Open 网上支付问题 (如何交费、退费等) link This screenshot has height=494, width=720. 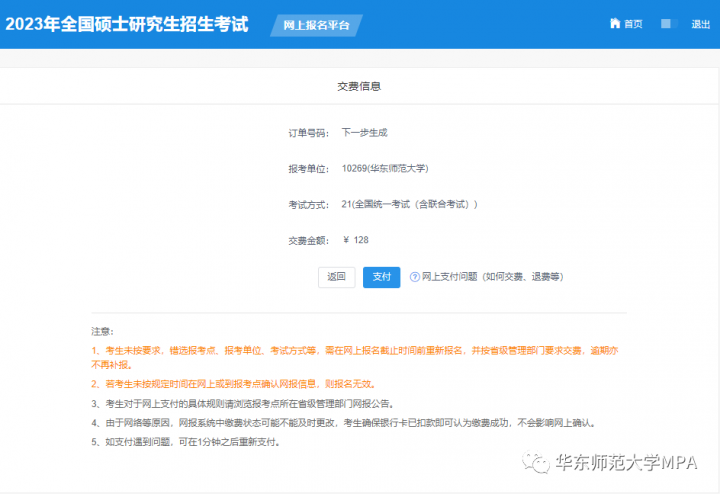492,277
